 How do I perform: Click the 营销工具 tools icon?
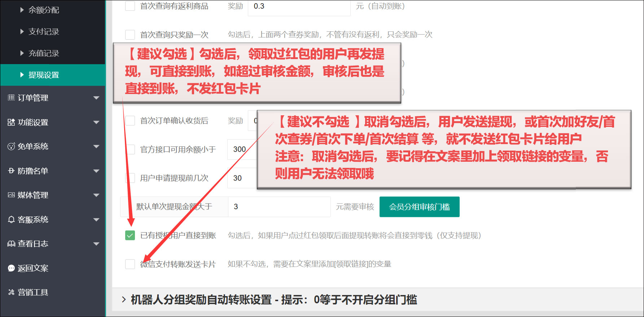tap(11, 292)
